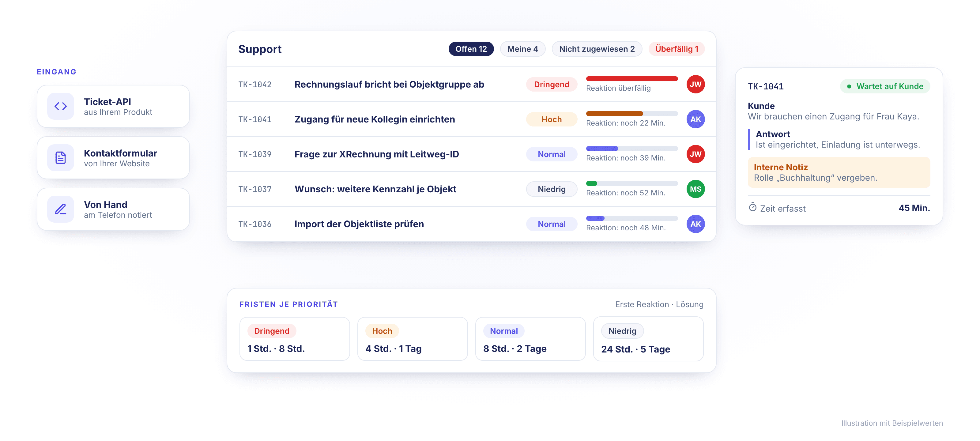The height and width of the screenshot is (441, 980).
Task: Select the Offen 12 filter tab
Action: 471,49
